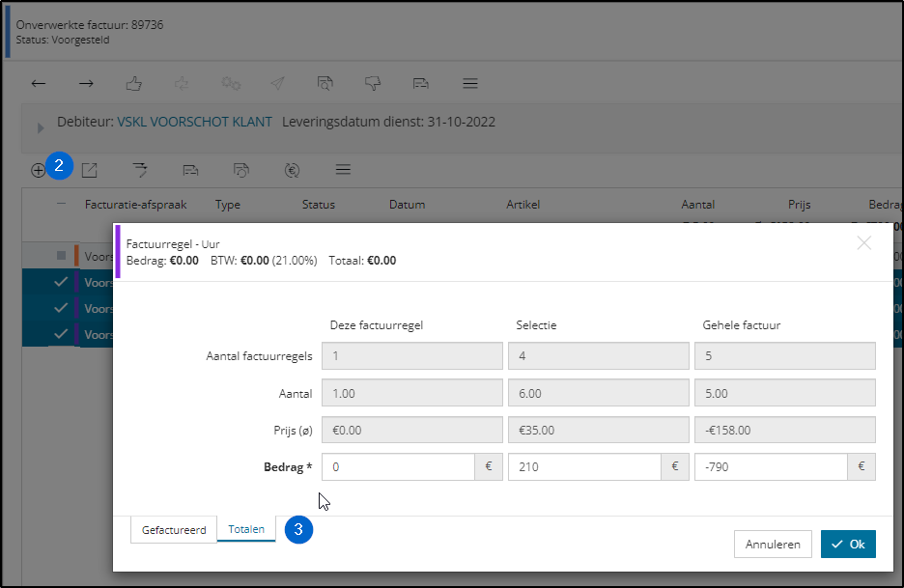Click the Aantal factuurregels field showing 5
The width and height of the screenshot is (904, 588).
point(784,355)
